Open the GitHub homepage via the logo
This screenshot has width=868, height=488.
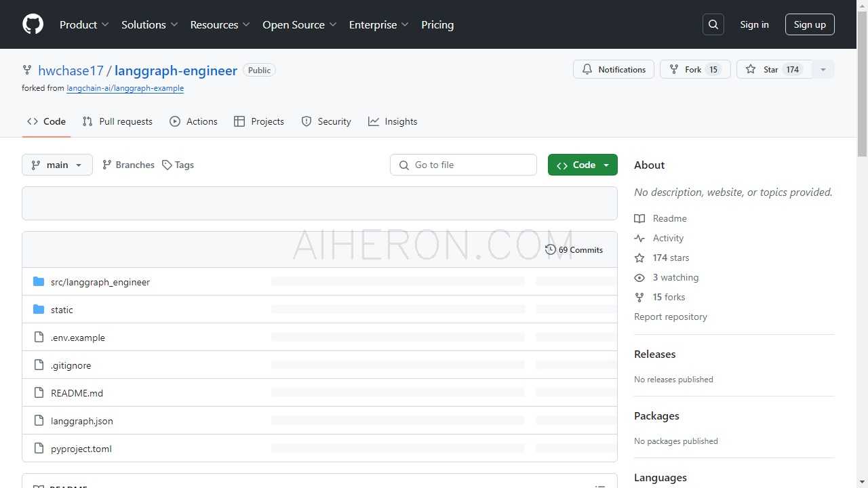(x=33, y=24)
